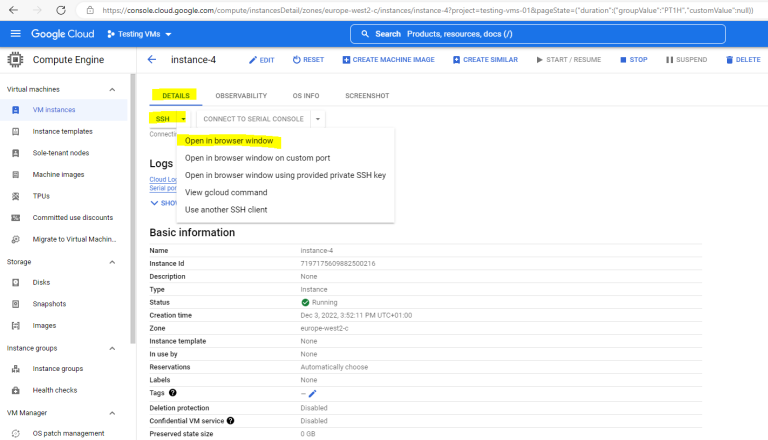
Task: Click the Images icon in sidebar
Action: (x=16, y=326)
